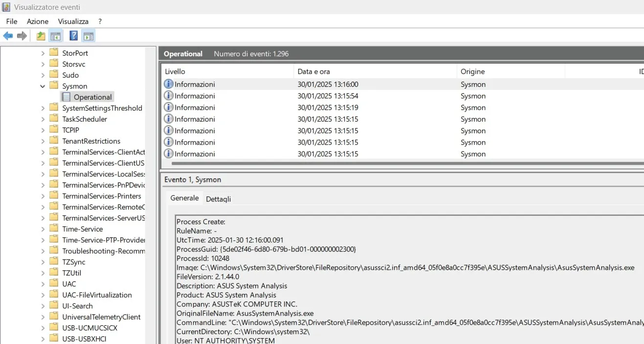Click the Livello column header
The width and height of the screenshot is (644, 344).
click(x=175, y=71)
